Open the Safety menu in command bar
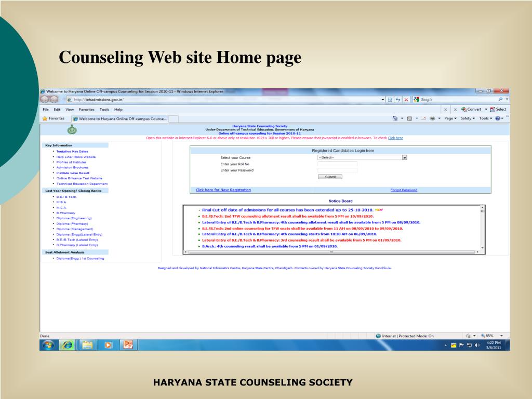Image resolution: width=532 pixels, height=399 pixels. [x=468, y=118]
